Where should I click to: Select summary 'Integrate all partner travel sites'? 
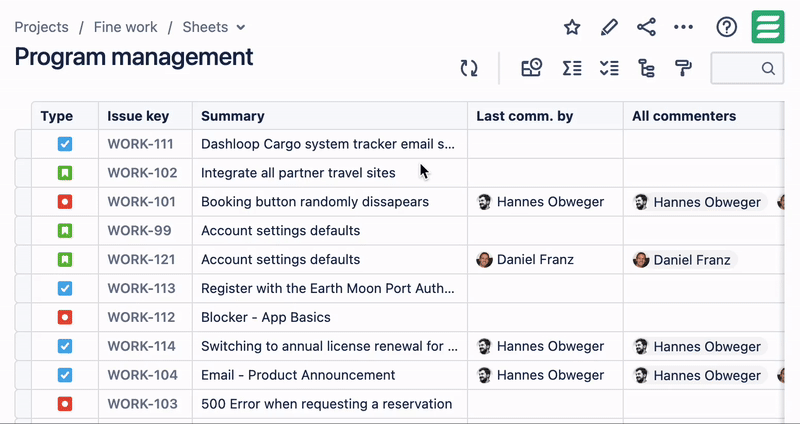click(298, 173)
